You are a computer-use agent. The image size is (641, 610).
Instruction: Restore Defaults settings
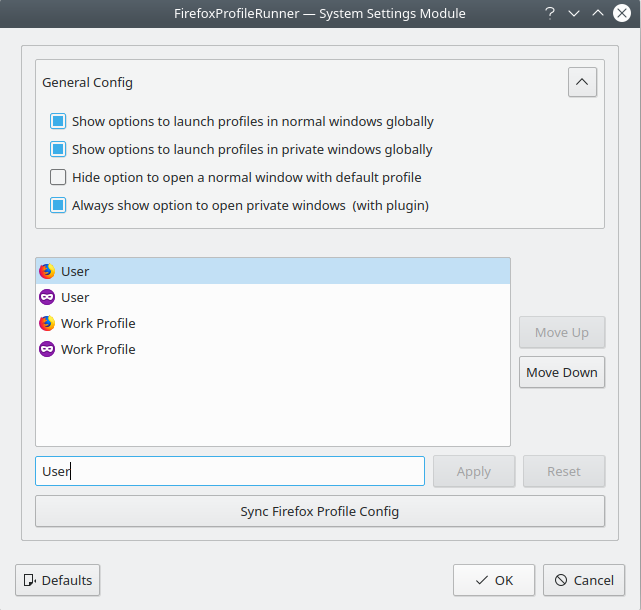click(x=58, y=580)
